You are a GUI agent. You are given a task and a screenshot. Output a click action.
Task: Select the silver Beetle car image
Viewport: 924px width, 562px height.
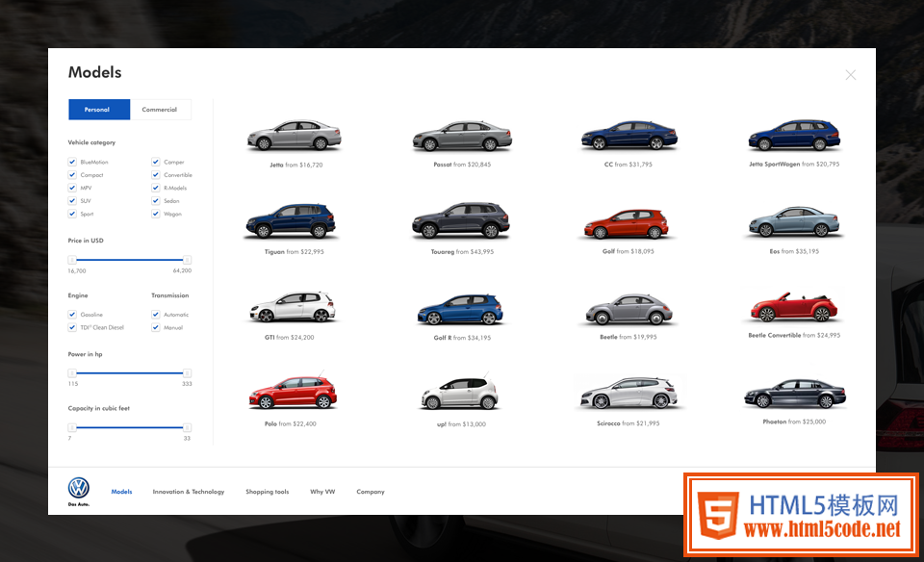[x=629, y=309]
